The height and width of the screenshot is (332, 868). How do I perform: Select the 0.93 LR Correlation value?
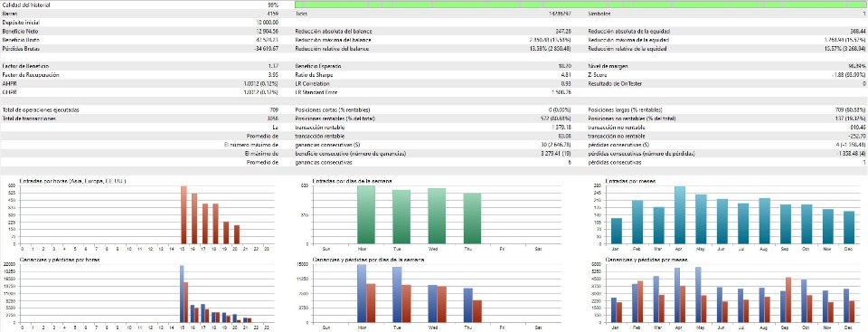[x=567, y=84]
